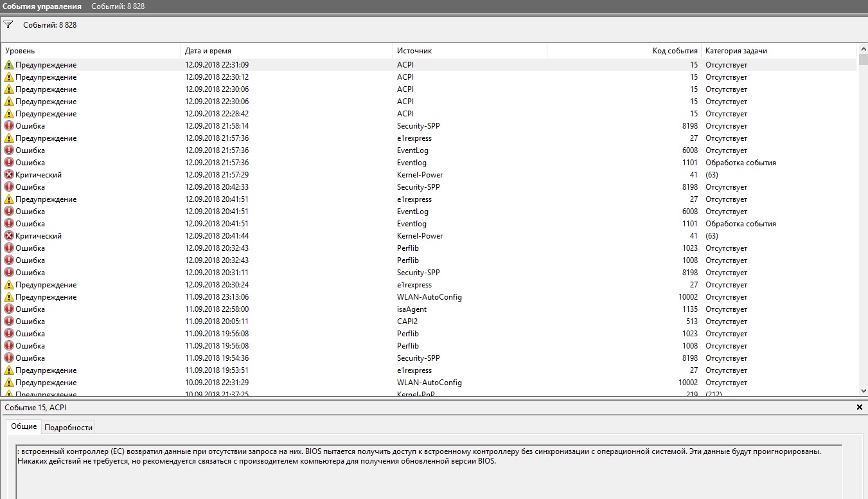Click error icon of Perflib 1023 at 19:56:08

[9, 334]
